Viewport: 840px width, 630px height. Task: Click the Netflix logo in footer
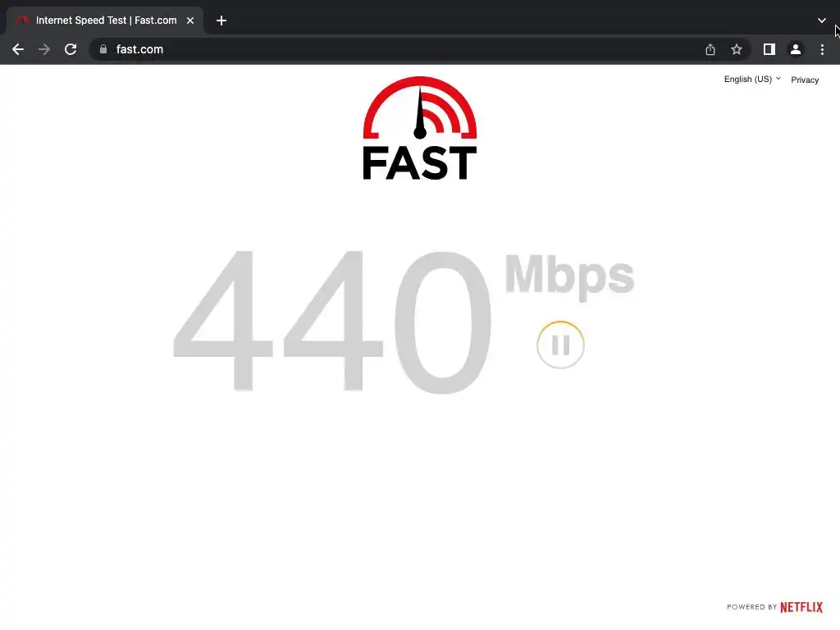pos(801,607)
